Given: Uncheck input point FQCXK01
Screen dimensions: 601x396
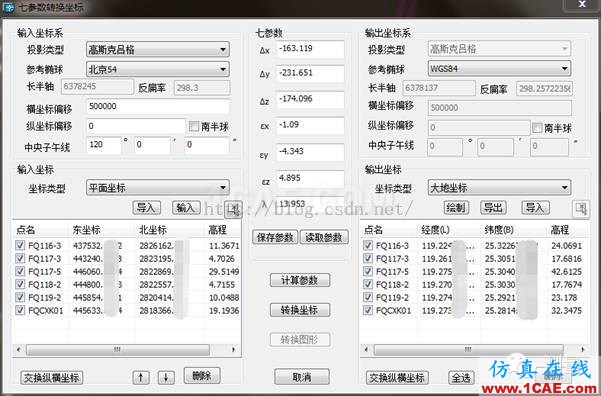Looking at the screenshot, I should (20, 311).
